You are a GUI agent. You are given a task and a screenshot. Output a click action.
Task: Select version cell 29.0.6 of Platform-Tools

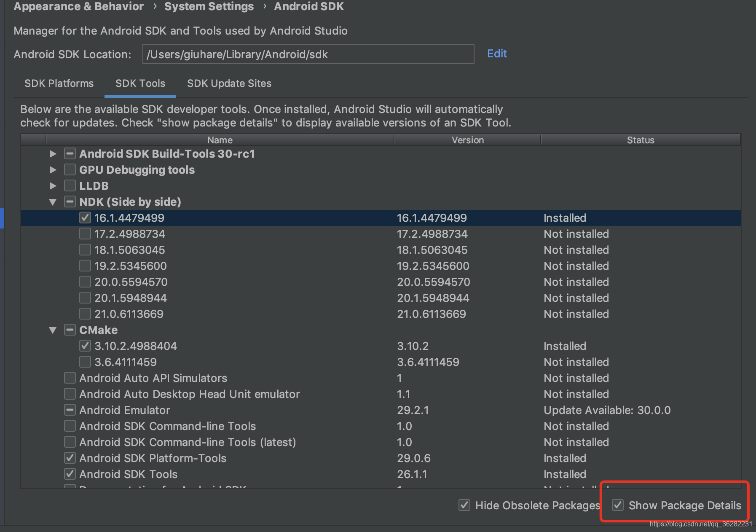point(414,458)
